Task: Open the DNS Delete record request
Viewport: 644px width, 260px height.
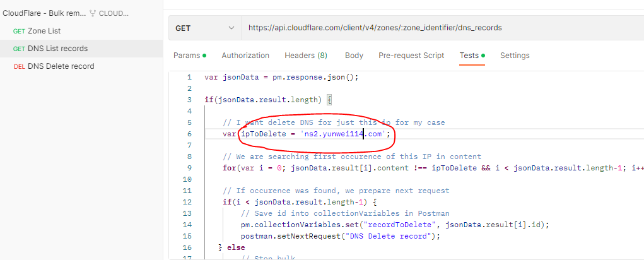Action: (54, 66)
